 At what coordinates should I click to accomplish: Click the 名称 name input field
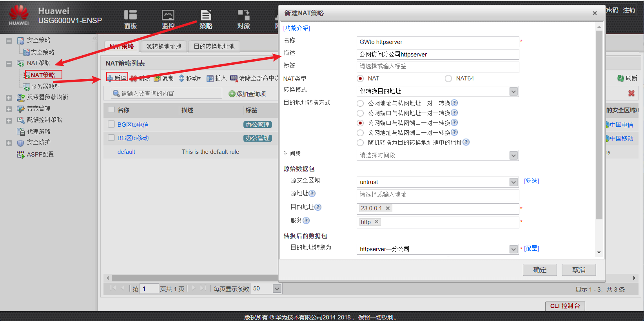pyautogui.click(x=438, y=42)
